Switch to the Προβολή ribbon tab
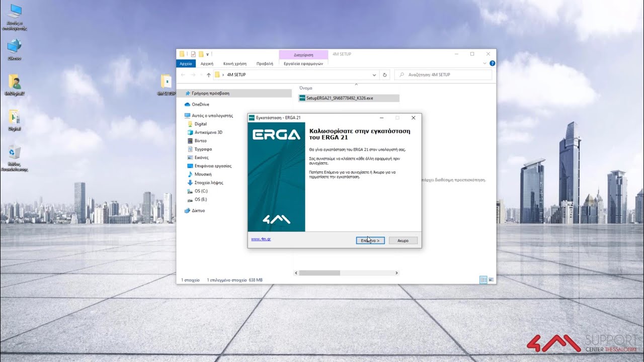The image size is (644, 362). 265,63
